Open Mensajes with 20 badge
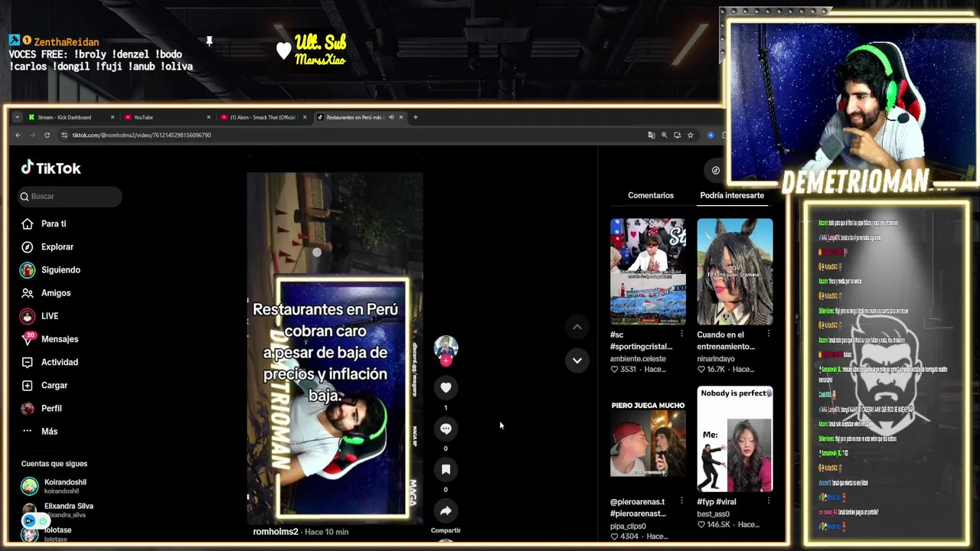 tap(60, 339)
